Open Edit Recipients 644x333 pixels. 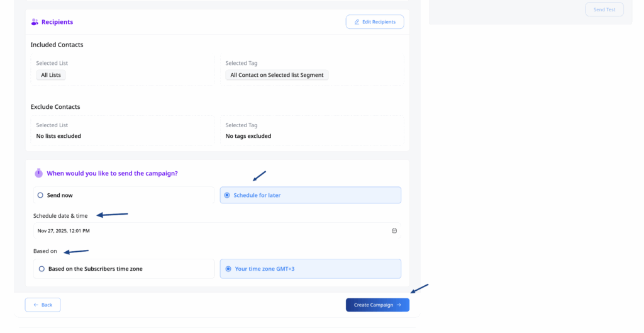(375, 22)
